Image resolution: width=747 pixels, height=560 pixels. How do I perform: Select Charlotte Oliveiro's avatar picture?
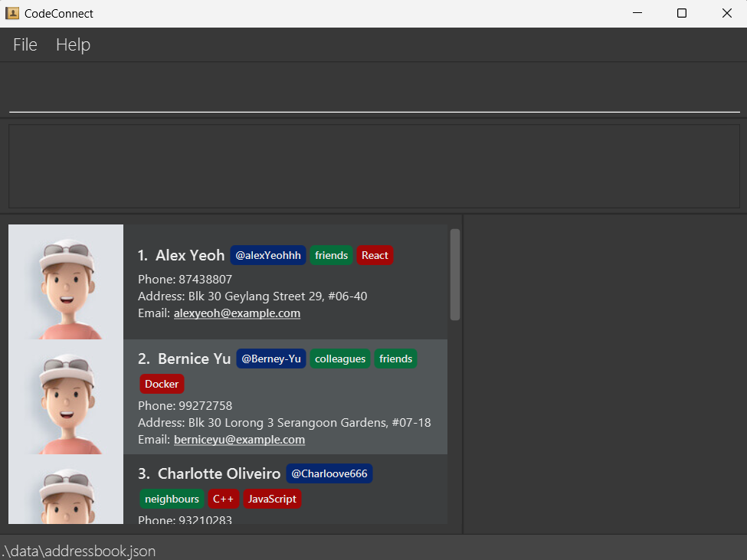pyautogui.click(x=66, y=489)
